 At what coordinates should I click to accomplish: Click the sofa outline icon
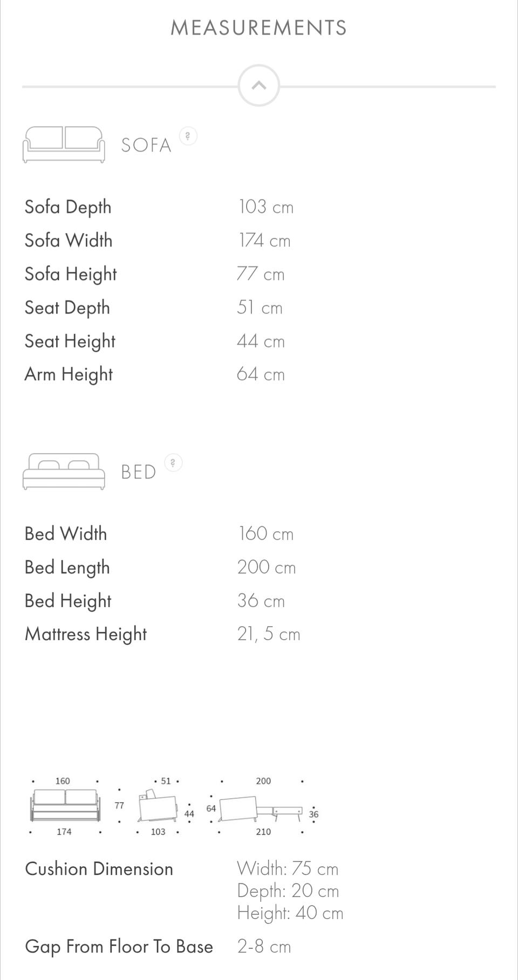coord(64,145)
